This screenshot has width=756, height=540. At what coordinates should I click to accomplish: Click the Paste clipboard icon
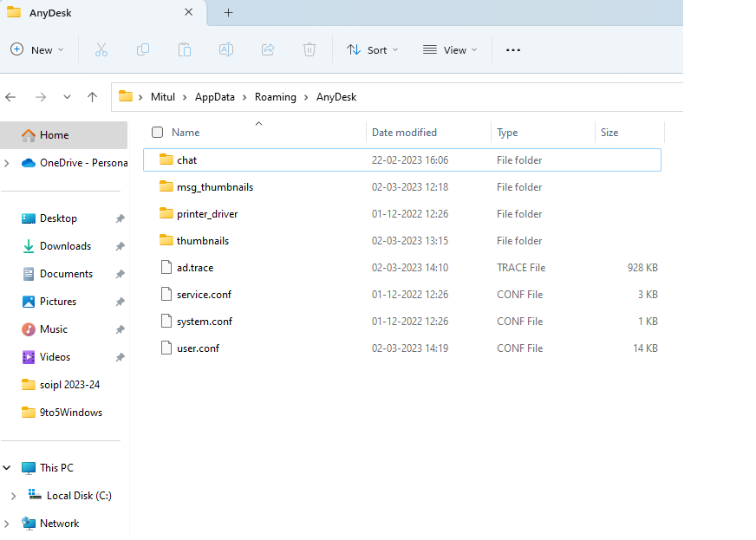(x=185, y=49)
